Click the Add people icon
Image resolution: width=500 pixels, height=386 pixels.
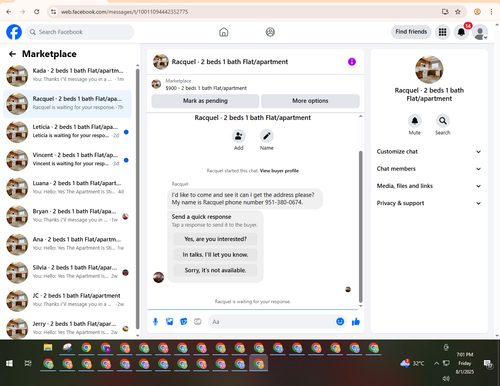239,136
